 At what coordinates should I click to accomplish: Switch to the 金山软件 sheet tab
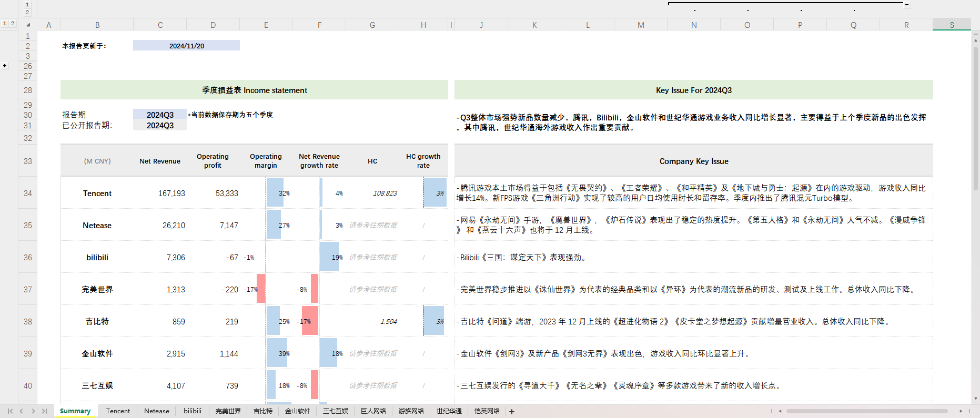tap(298, 411)
